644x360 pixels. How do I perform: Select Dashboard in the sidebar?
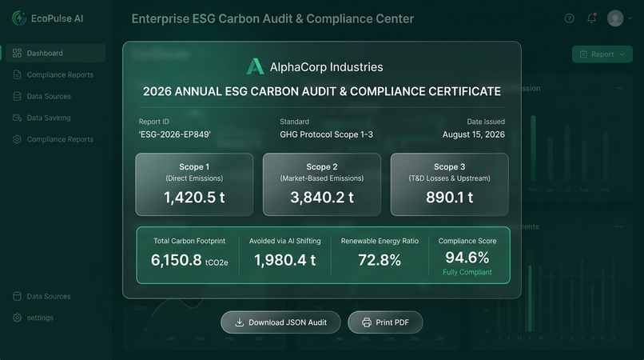56,53
